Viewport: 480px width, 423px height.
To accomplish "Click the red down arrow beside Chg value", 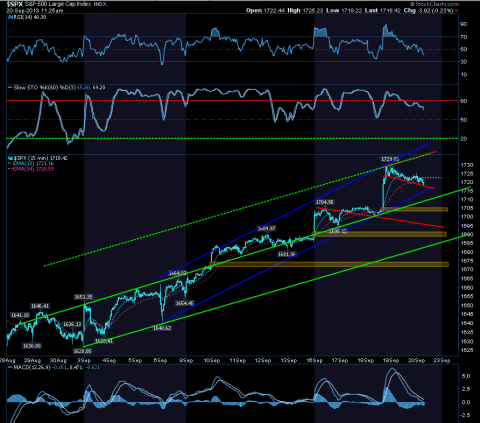I will tap(456, 11).
